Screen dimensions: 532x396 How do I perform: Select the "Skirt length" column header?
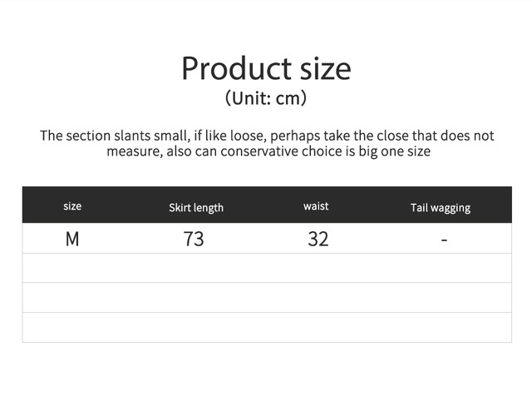point(196,207)
